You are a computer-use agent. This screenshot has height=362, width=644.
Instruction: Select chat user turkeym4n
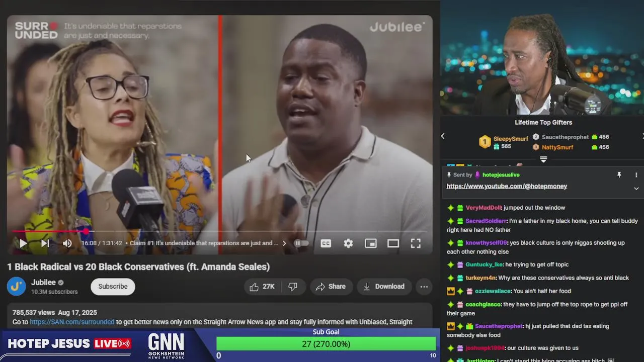(481, 278)
